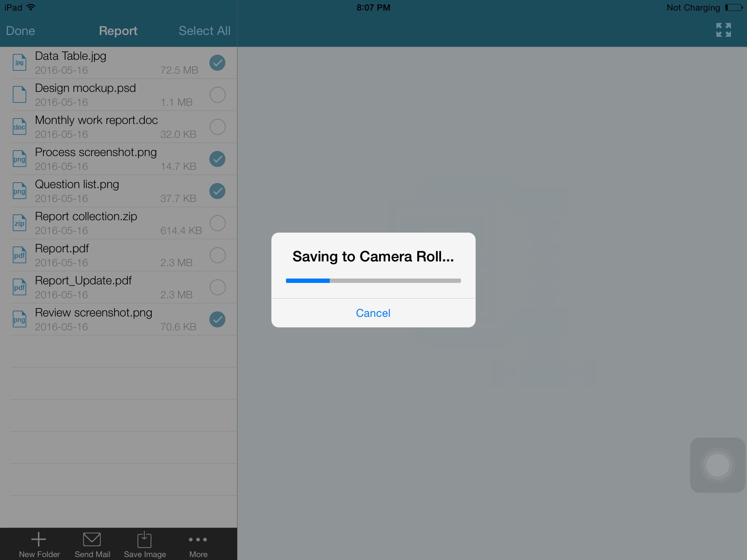
Task: Enable selection for Monthly work report.doc
Action: tap(218, 127)
